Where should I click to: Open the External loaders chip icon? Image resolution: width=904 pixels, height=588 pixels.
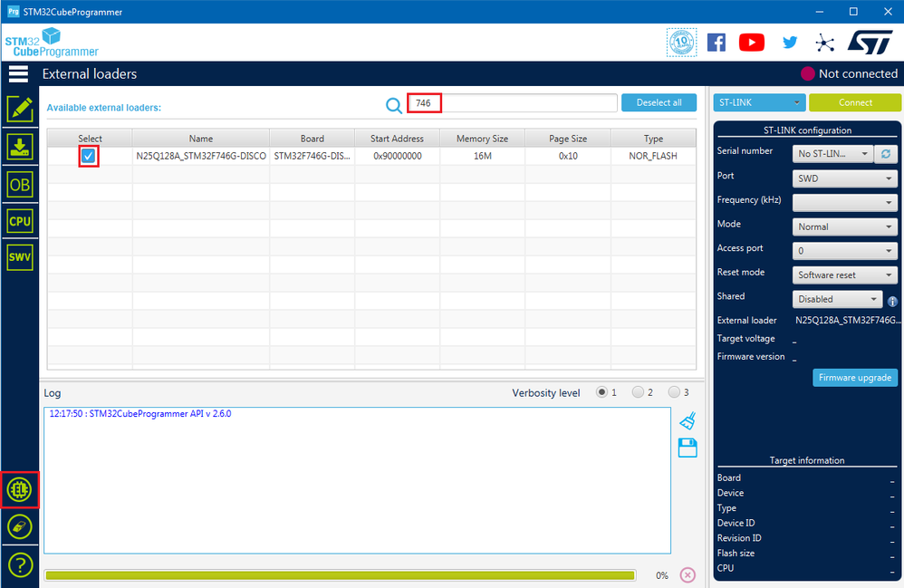pyautogui.click(x=20, y=490)
